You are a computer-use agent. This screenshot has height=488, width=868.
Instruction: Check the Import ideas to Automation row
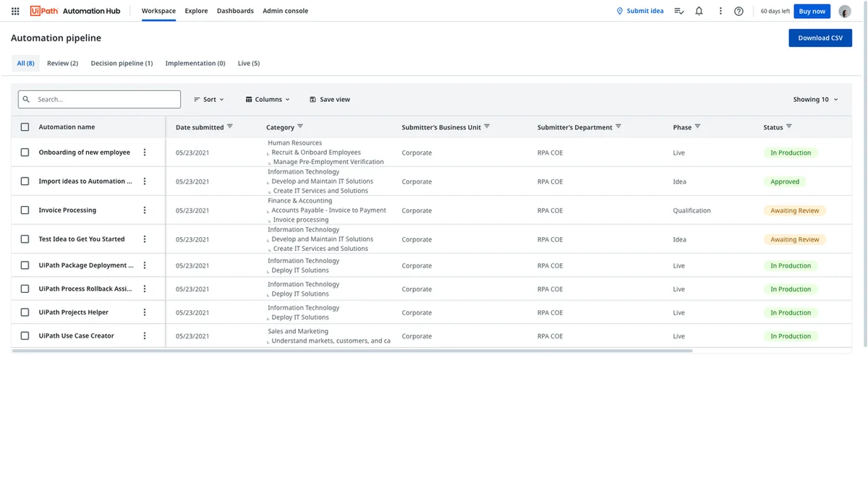click(x=25, y=181)
